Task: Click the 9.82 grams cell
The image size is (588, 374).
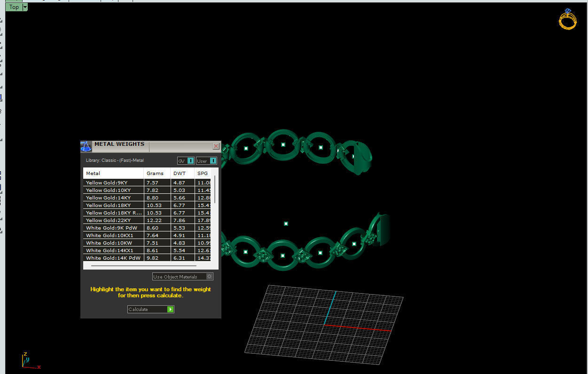Action: coord(157,258)
